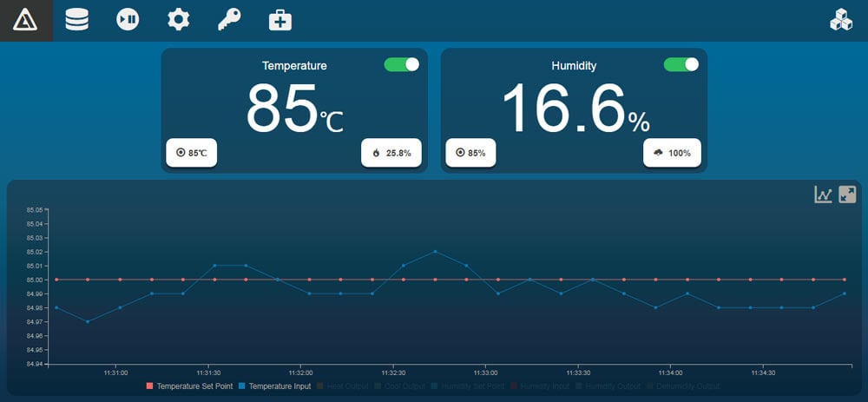Open the home dashboard triangle logo
The width and height of the screenshot is (868, 402).
click(26, 20)
